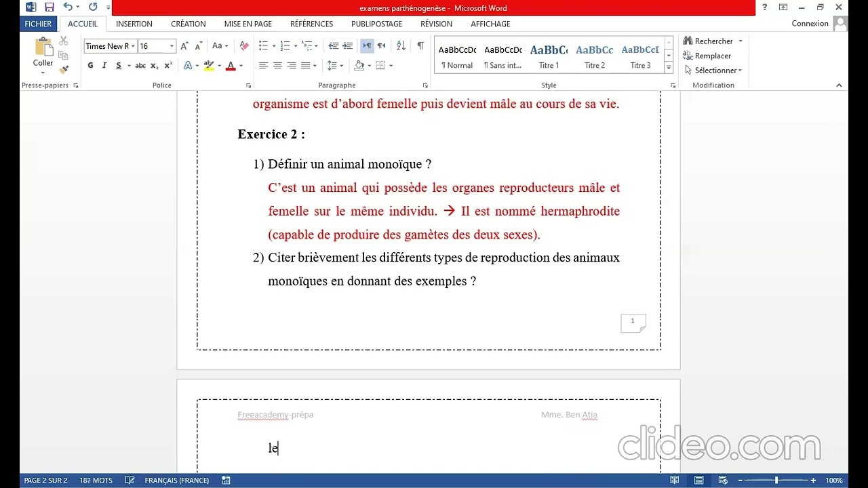Clear all formatting with the eraser icon
The image size is (868, 488).
(244, 46)
